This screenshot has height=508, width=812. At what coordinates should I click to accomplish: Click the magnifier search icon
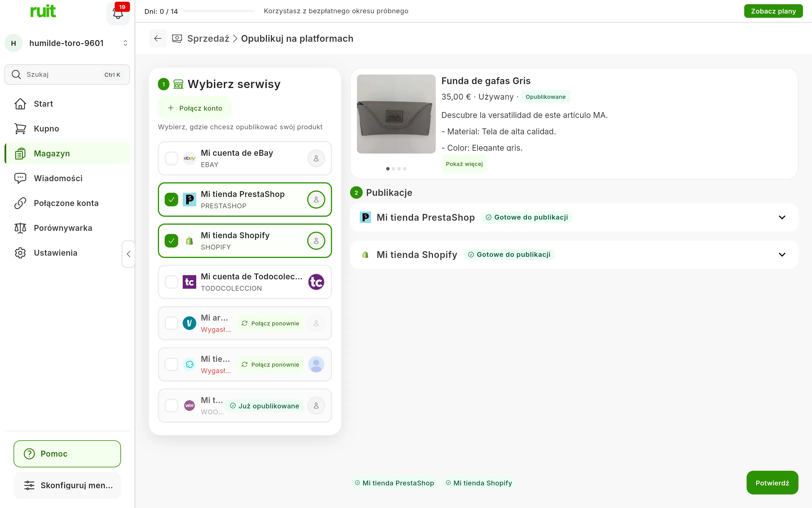point(16,74)
